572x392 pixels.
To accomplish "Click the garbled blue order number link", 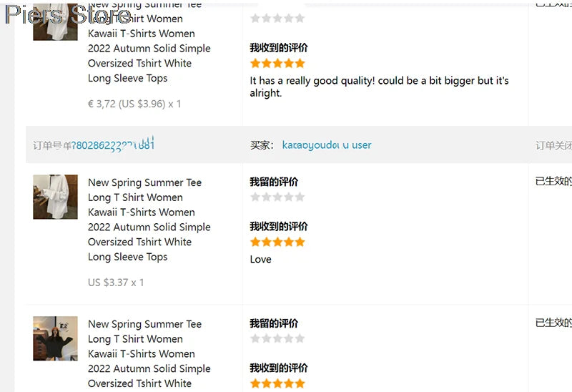I will [113, 144].
